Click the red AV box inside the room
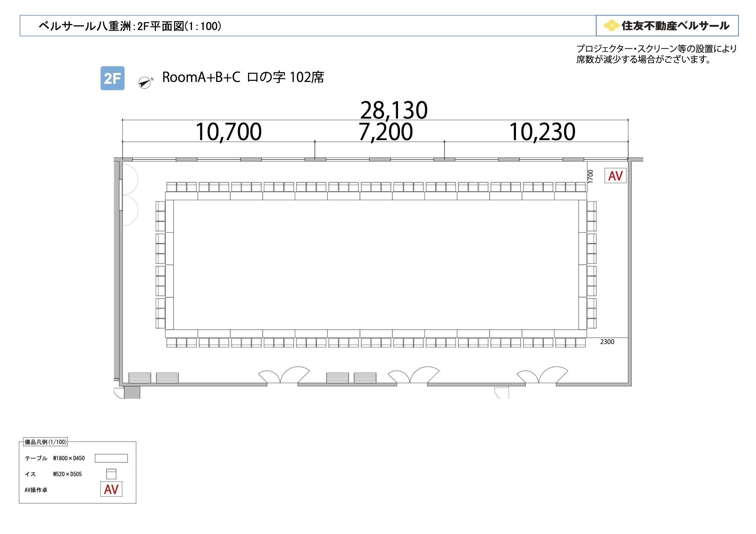The height and width of the screenshot is (534, 756). (x=615, y=176)
